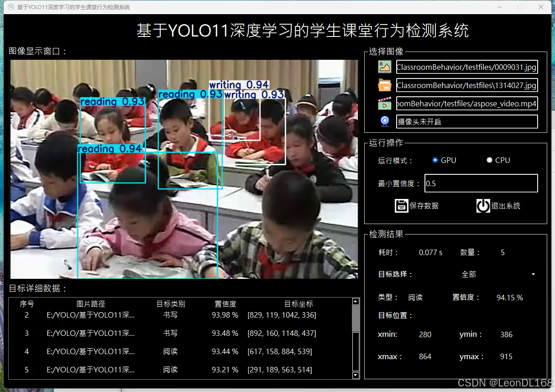Viewport: 555px width, 392px height.
Task: Click the dropdown arrow in detection results
Action: pyautogui.click(x=533, y=274)
